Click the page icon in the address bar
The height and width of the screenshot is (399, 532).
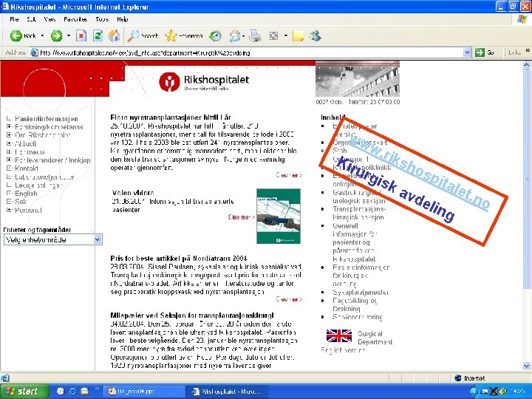(34, 52)
